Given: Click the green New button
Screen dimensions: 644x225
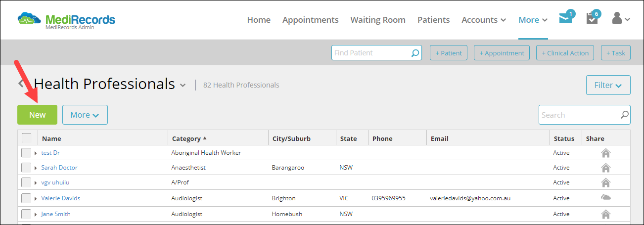Looking at the screenshot, I should pos(37,115).
